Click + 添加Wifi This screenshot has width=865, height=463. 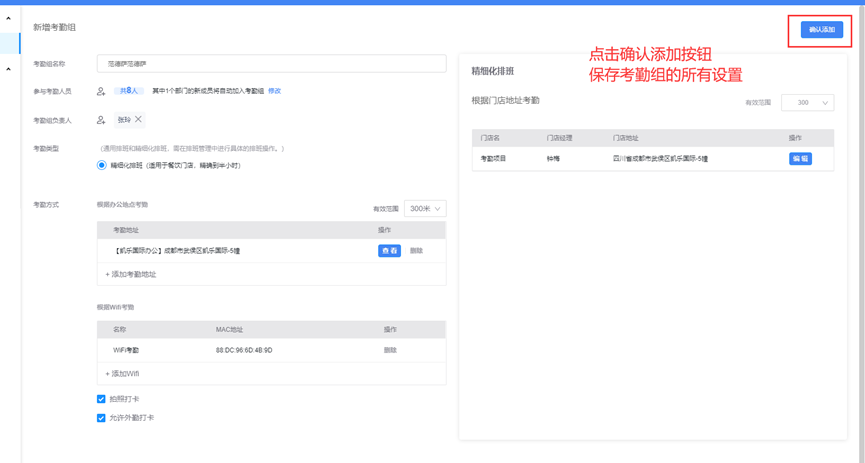pos(122,373)
